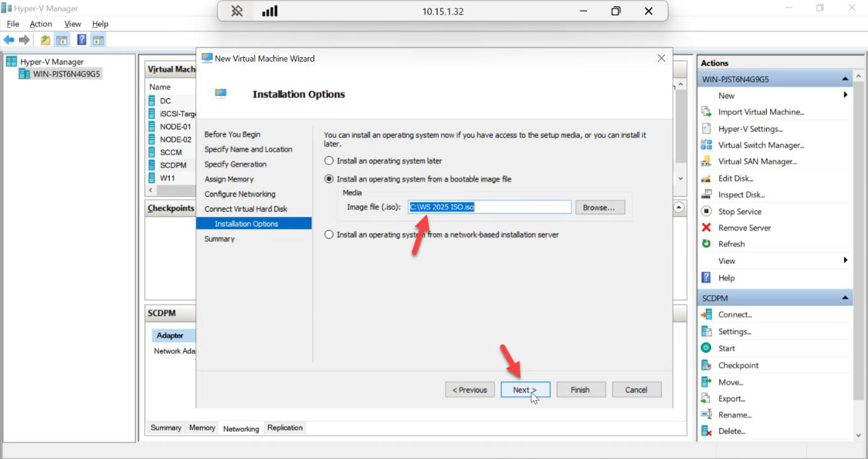The image size is (868, 459).
Task: Click the pin icon in remote connection bar
Action: point(237,11)
